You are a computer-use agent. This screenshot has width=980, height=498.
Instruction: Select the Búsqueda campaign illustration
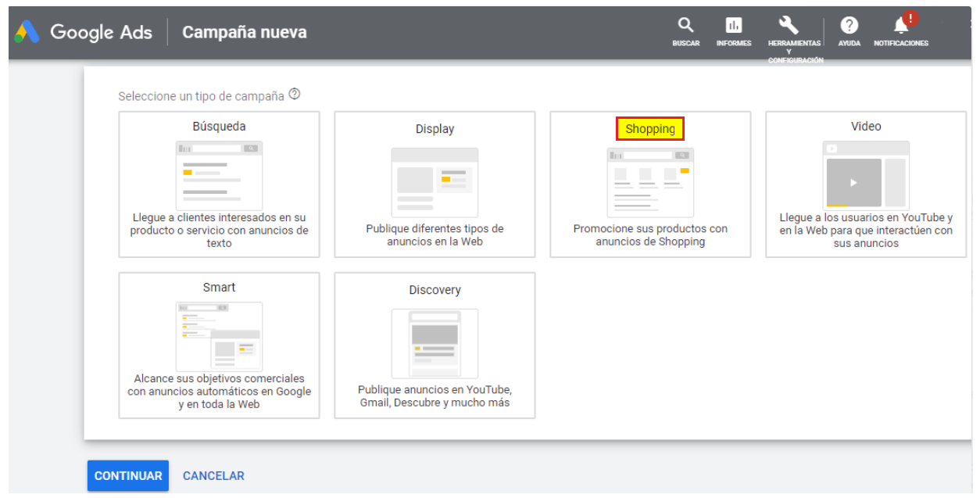pos(219,175)
